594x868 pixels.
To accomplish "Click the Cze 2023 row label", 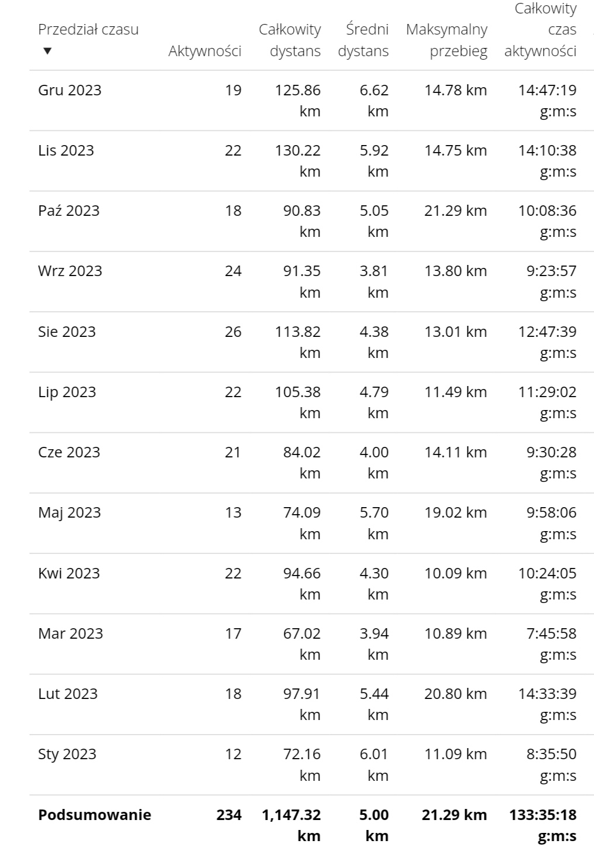I will click(x=69, y=452).
